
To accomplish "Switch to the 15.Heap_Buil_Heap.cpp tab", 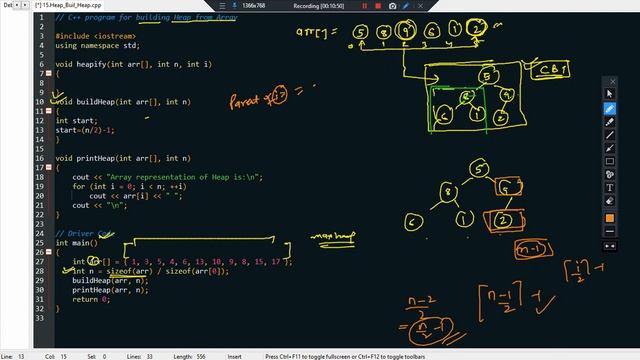I will click(x=68, y=5).
